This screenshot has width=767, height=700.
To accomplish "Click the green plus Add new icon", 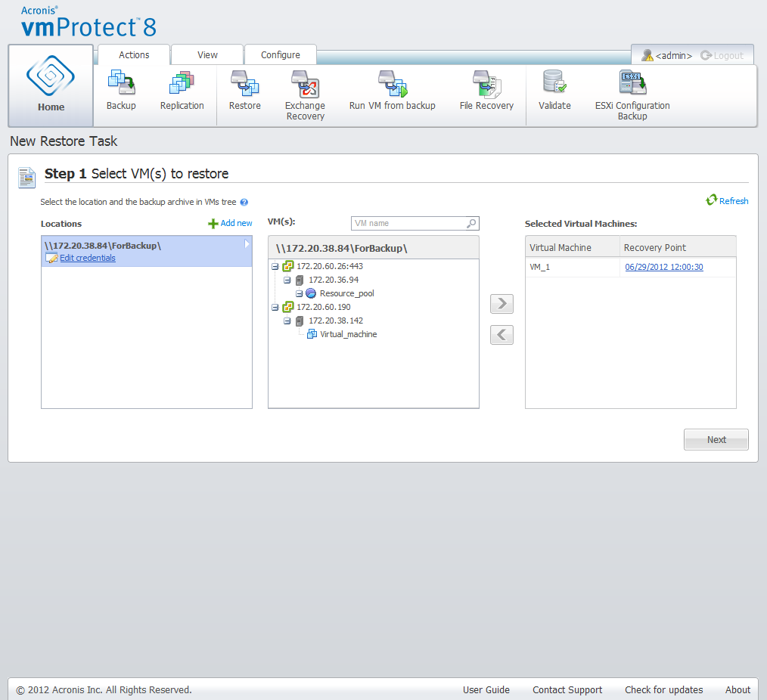I will pos(213,224).
